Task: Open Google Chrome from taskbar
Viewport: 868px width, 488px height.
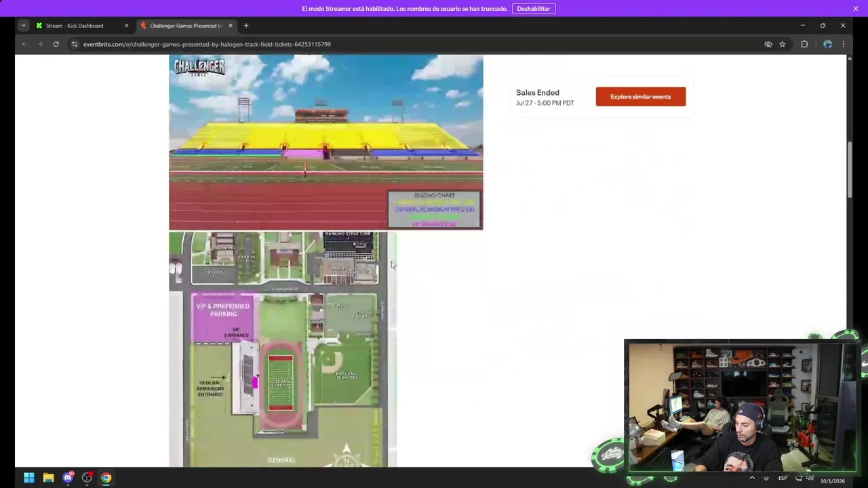Action: [x=106, y=478]
